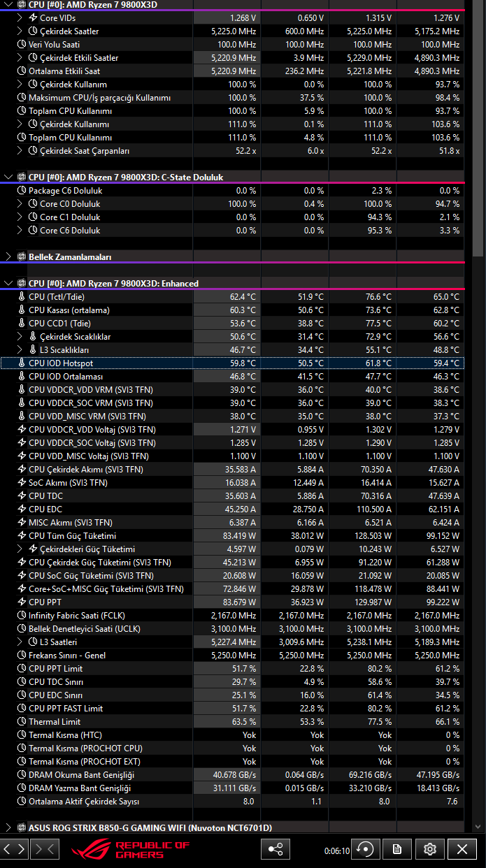Viewport: 486px width, 868px height.
Task: Click clock icon next to Infinity Fabric Saati
Action: coord(21,616)
